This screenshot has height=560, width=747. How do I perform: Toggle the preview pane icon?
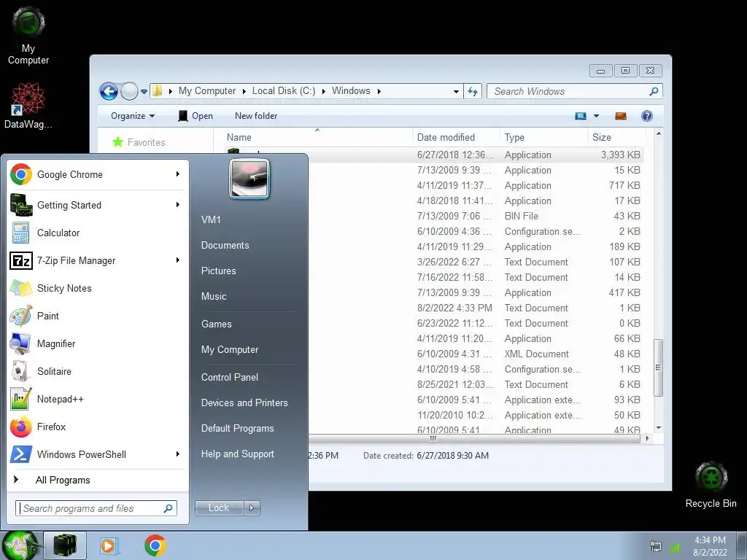point(620,116)
